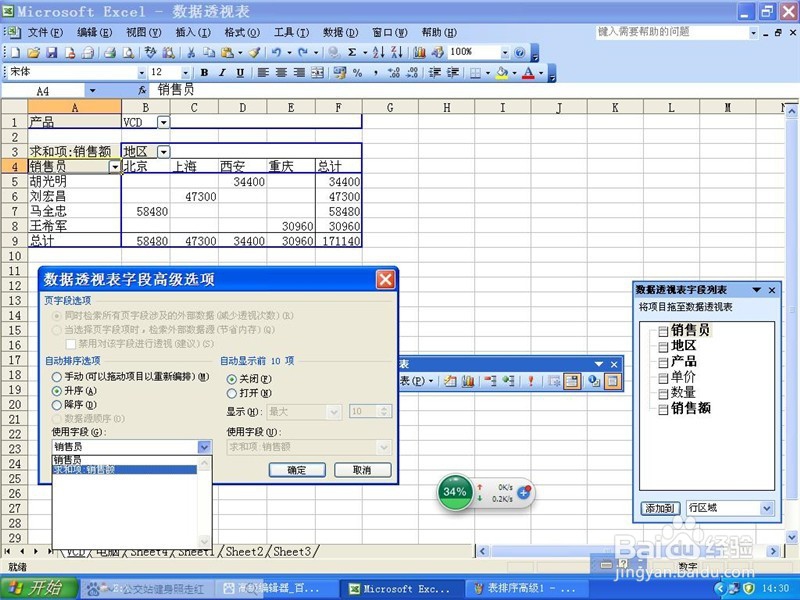Viewport: 800px width, 600px height.
Task: Click the Sort Descending toolbar icon
Action: [395, 51]
